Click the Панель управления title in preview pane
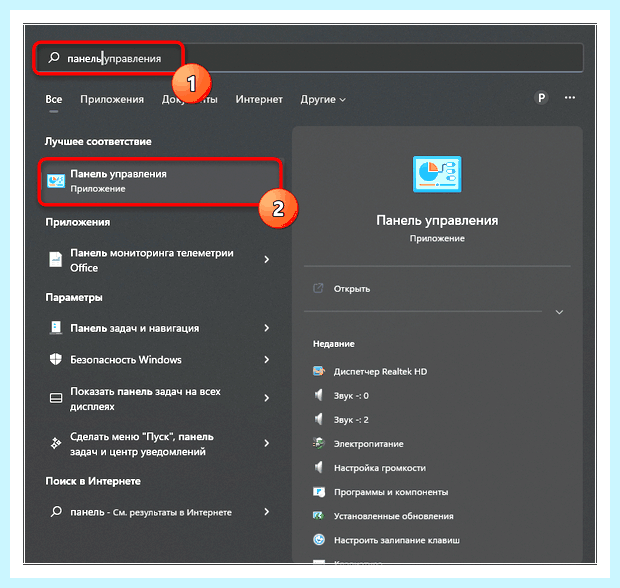The image size is (620, 588). click(x=437, y=220)
